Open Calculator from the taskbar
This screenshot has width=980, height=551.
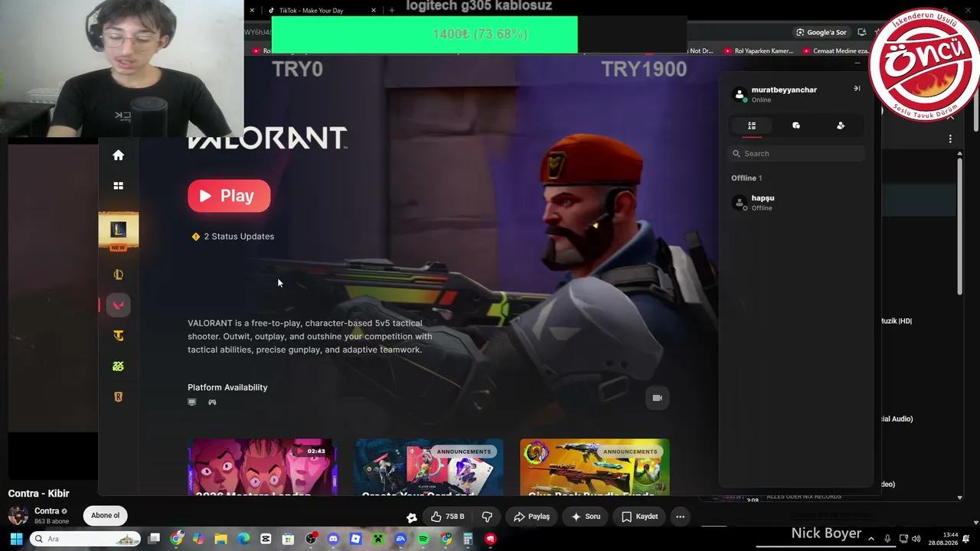click(x=468, y=539)
